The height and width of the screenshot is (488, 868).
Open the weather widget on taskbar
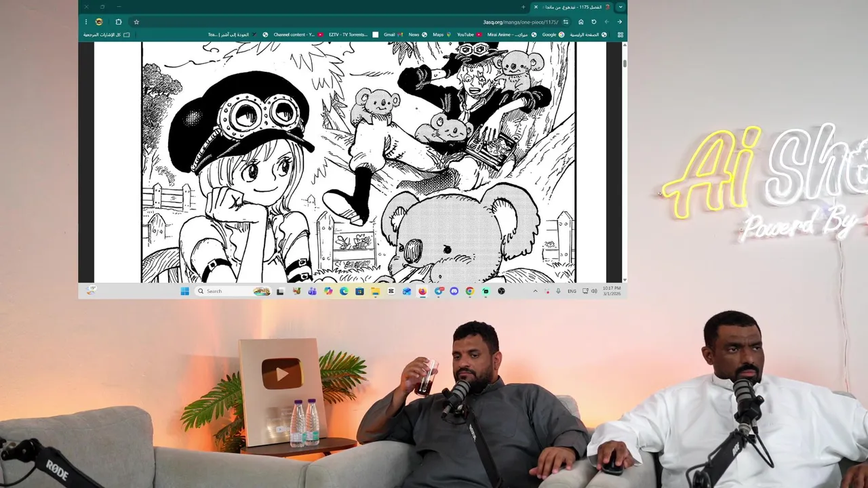91,290
